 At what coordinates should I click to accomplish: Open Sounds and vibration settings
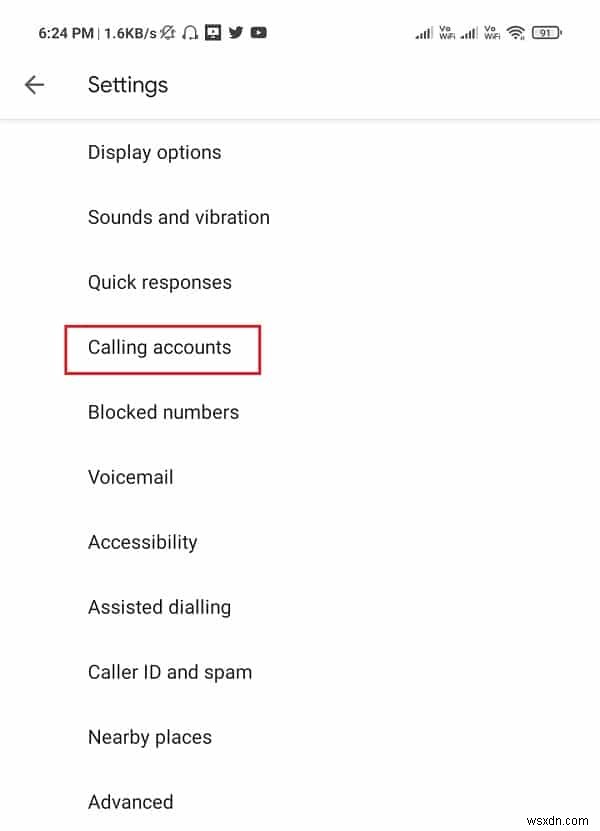tap(178, 217)
